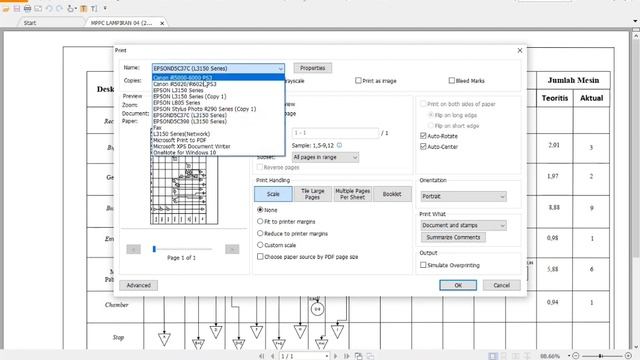Choose EPSON L3150 Series (Copy 1) printer
The width and height of the screenshot is (640, 360).
(x=218, y=96)
